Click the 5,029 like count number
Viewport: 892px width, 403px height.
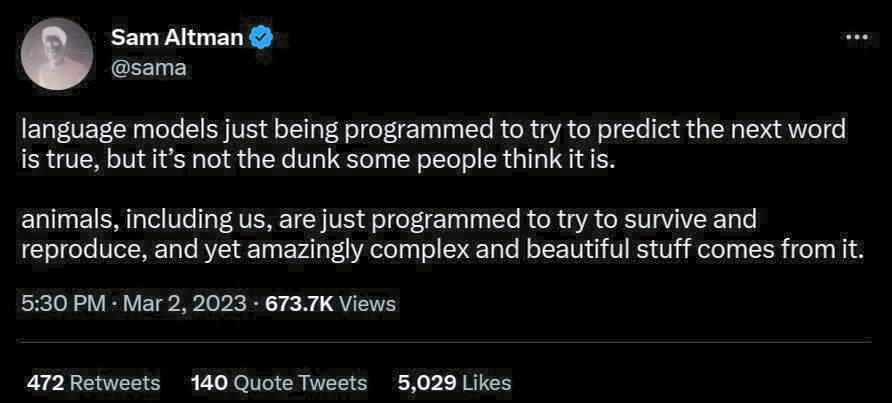coord(426,382)
